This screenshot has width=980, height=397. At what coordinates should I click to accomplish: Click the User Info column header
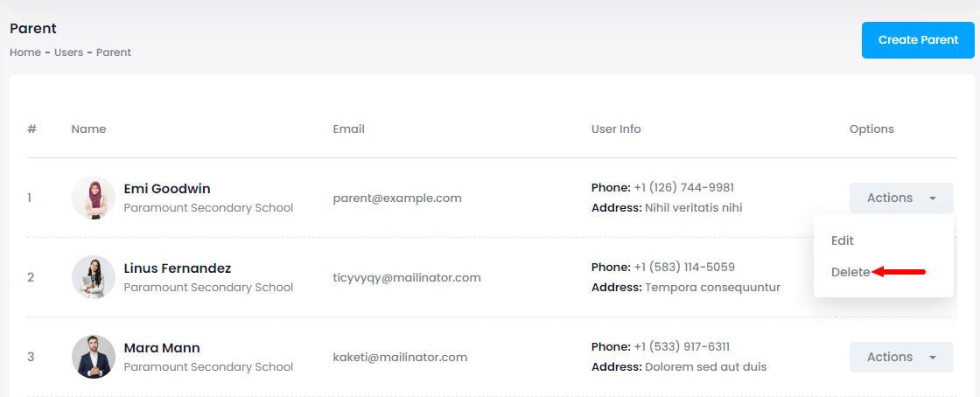(x=616, y=129)
